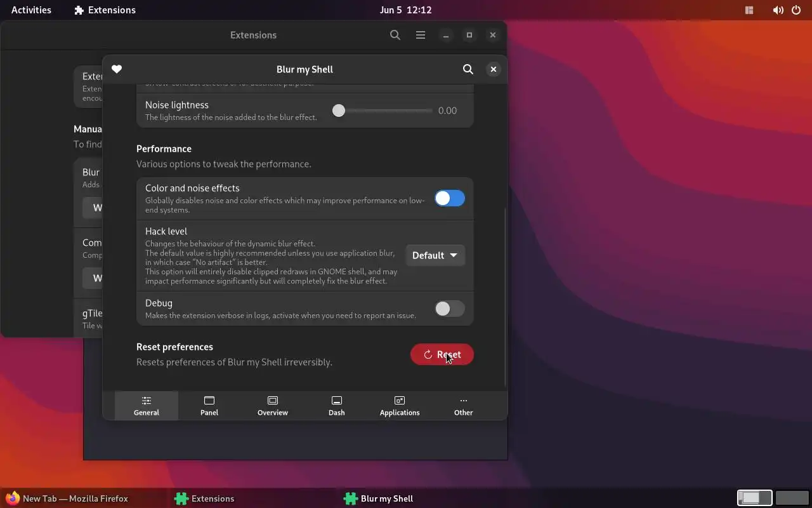Open search in Blur my Shell preferences

468,69
